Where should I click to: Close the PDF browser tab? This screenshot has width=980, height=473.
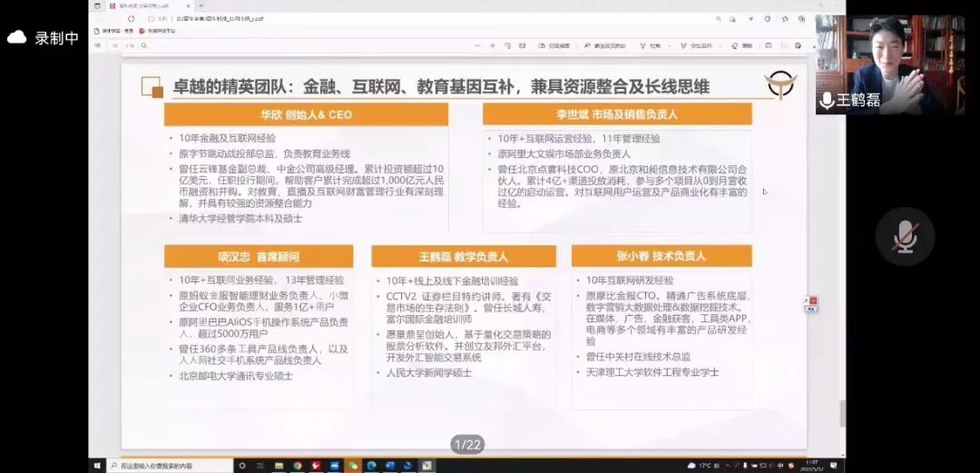[188, 5]
